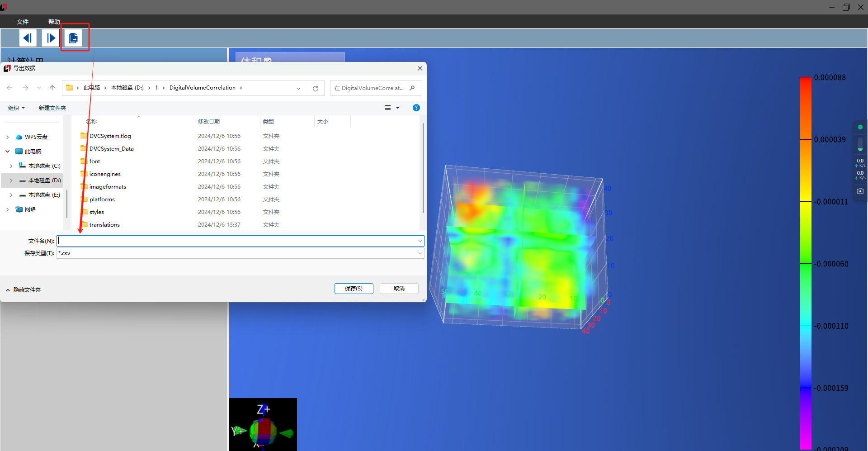The height and width of the screenshot is (451, 868).
Task: Click the 取消 cancel button
Action: [x=399, y=289]
